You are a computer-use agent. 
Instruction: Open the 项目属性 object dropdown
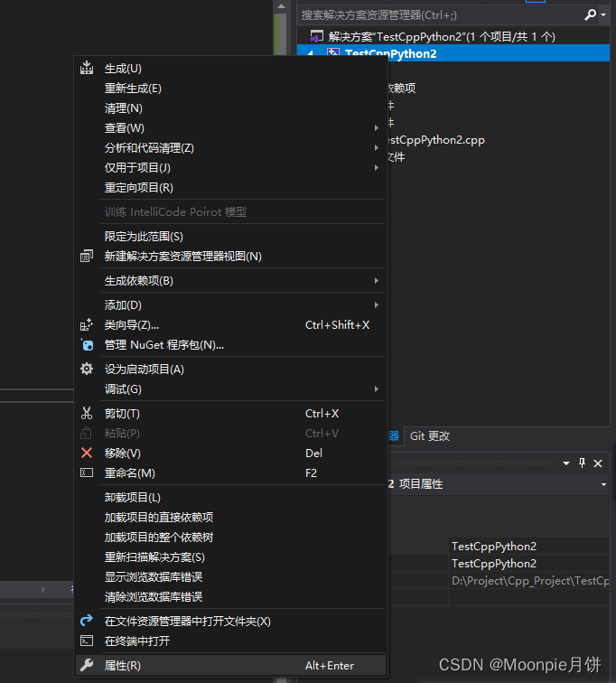pyautogui.click(x=604, y=484)
